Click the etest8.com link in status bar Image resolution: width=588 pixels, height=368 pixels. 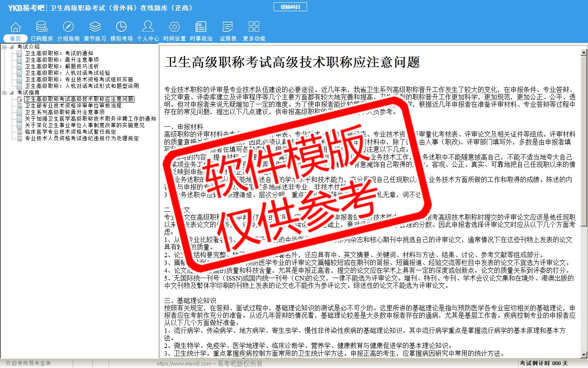click(x=184, y=364)
